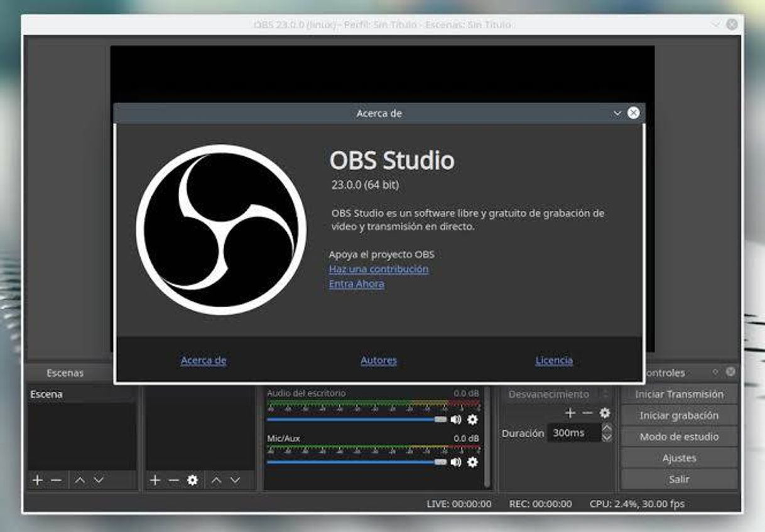Mute the Audio del escritorio speaker icon
Viewport: 765px width, 532px height.
[x=455, y=418]
